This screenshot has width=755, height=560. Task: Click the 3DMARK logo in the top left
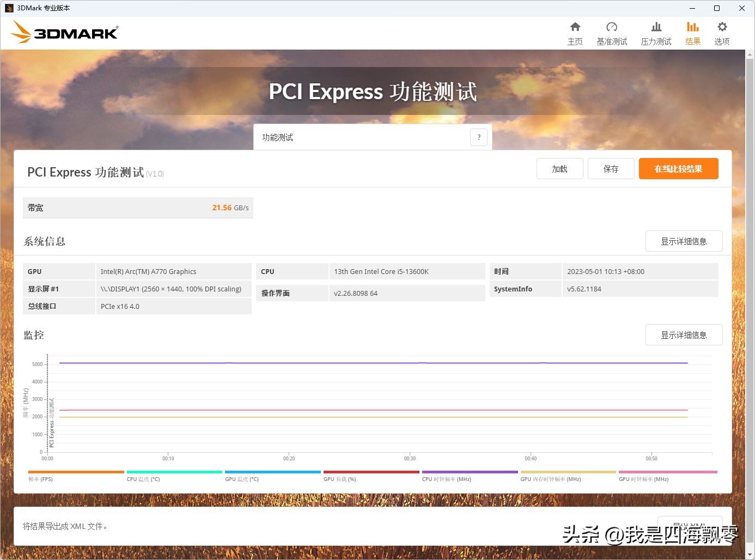pyautogui.click(x=64, y=32)
